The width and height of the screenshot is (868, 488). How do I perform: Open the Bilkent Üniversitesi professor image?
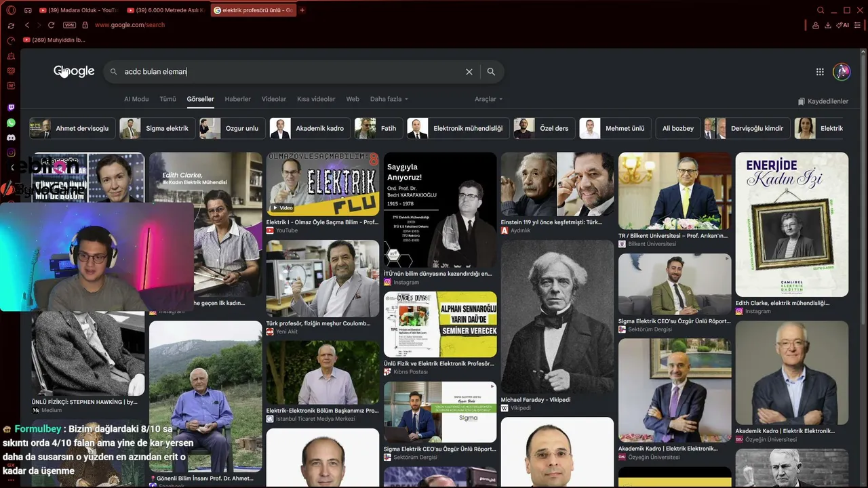[x=675, y=190]
